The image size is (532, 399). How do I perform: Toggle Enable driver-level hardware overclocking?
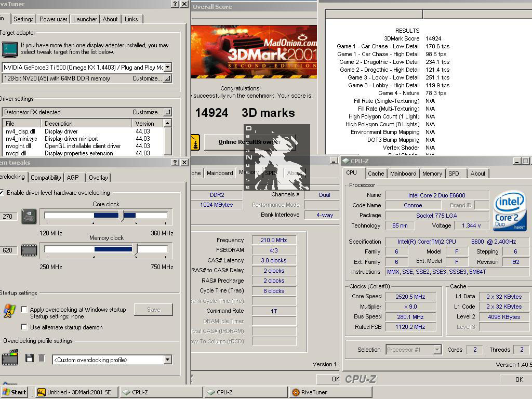pos(2,192)
